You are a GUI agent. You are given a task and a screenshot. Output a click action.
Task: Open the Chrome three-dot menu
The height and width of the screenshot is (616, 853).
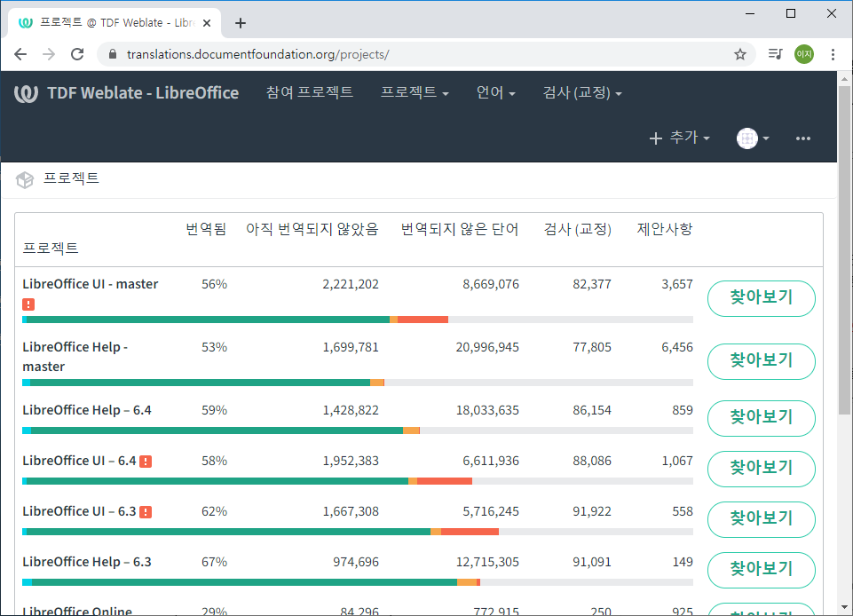pyautogui.click(x=833, y=54)
